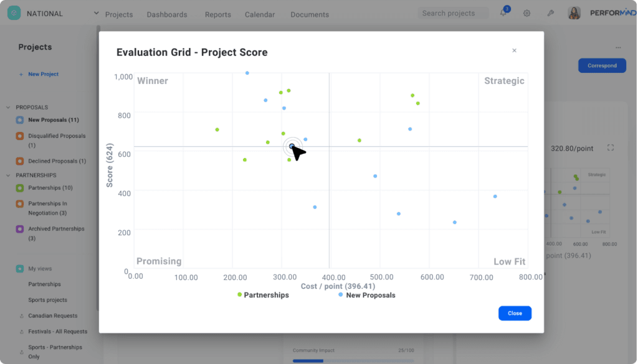638x364 pixels.
Task: Select the leftmost green Partnerships data point
Action: (217, 129)
